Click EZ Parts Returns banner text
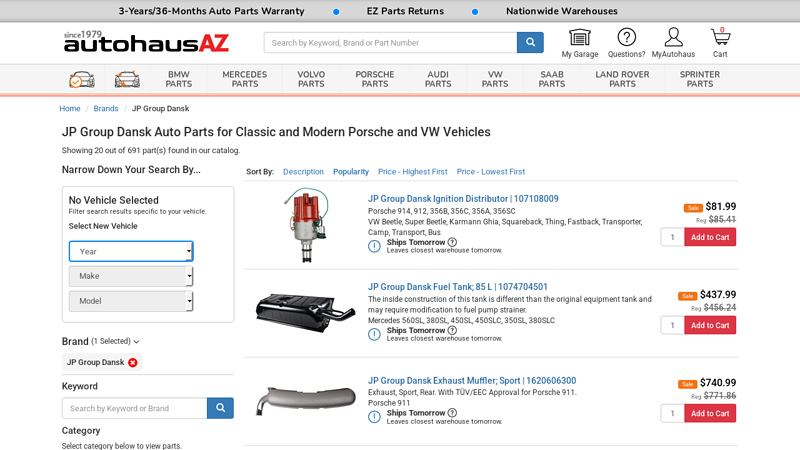 pyautogui.click(x=405, y=11)
